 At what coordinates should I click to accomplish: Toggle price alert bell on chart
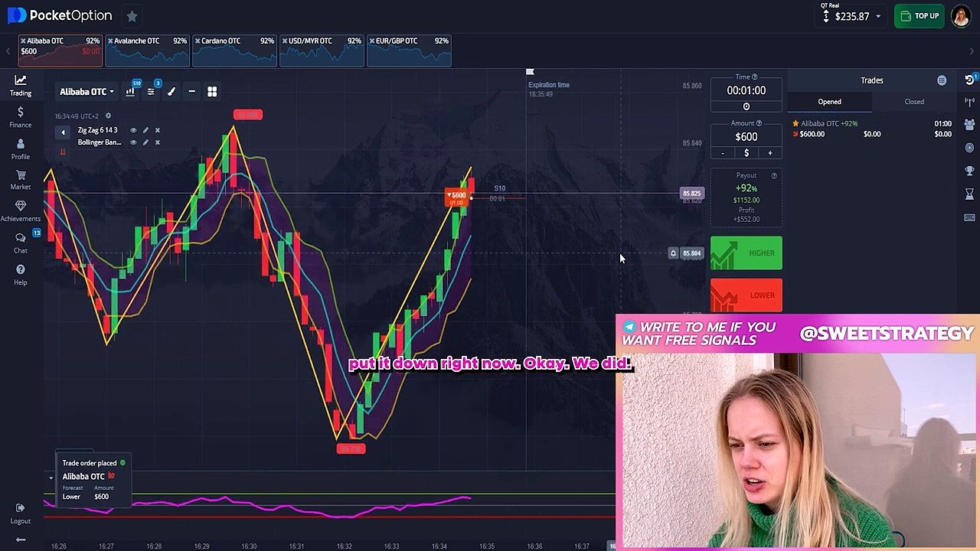(x=673, y=253)
